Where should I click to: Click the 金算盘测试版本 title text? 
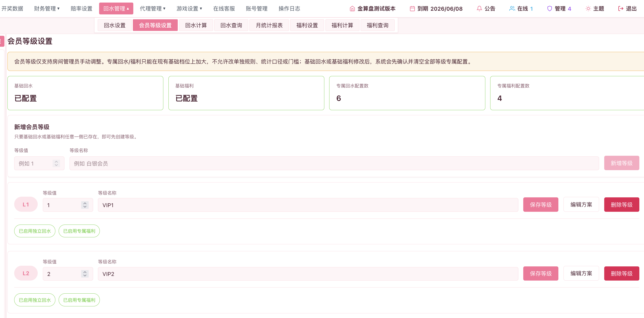click(376, 9)
